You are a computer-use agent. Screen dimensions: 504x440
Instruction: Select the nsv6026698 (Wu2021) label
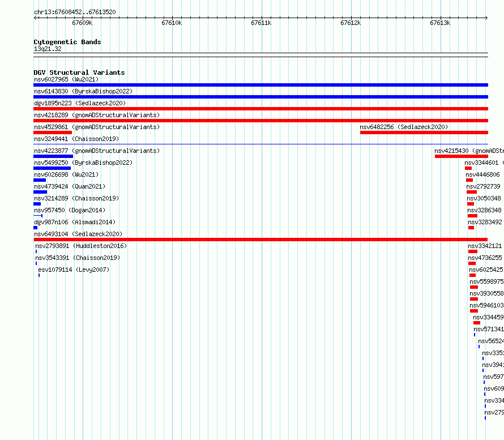click(x=66, y=174)
